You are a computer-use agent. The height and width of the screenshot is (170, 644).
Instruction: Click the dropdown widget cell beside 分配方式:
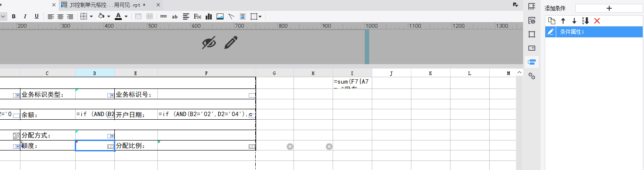click(x=95, y=135)
